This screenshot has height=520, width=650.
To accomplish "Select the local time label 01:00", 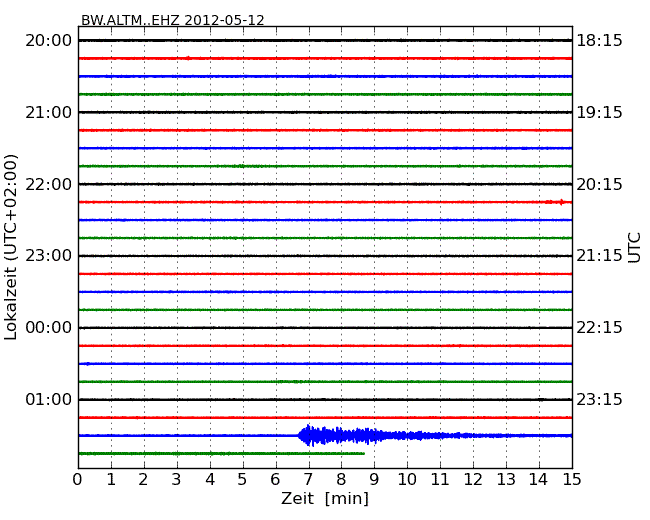I will click(49, 399).
